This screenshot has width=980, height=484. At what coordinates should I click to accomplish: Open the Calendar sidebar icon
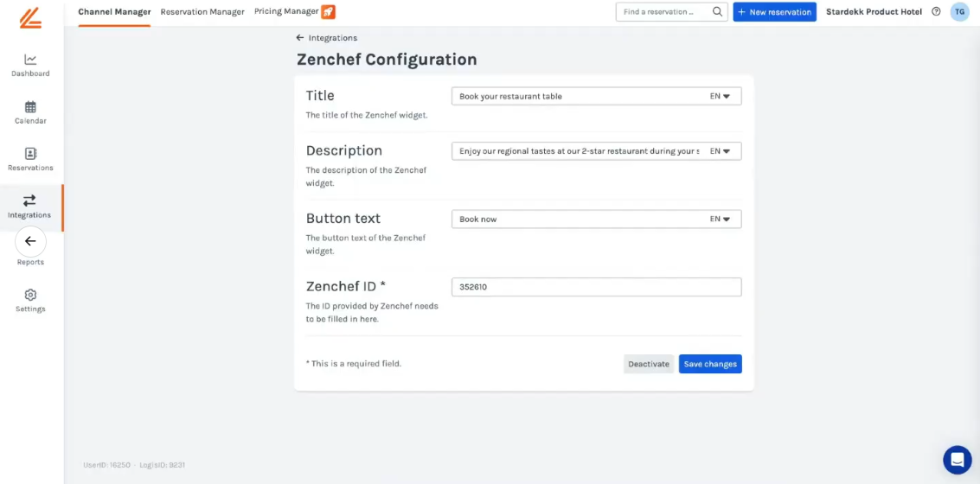30,108
